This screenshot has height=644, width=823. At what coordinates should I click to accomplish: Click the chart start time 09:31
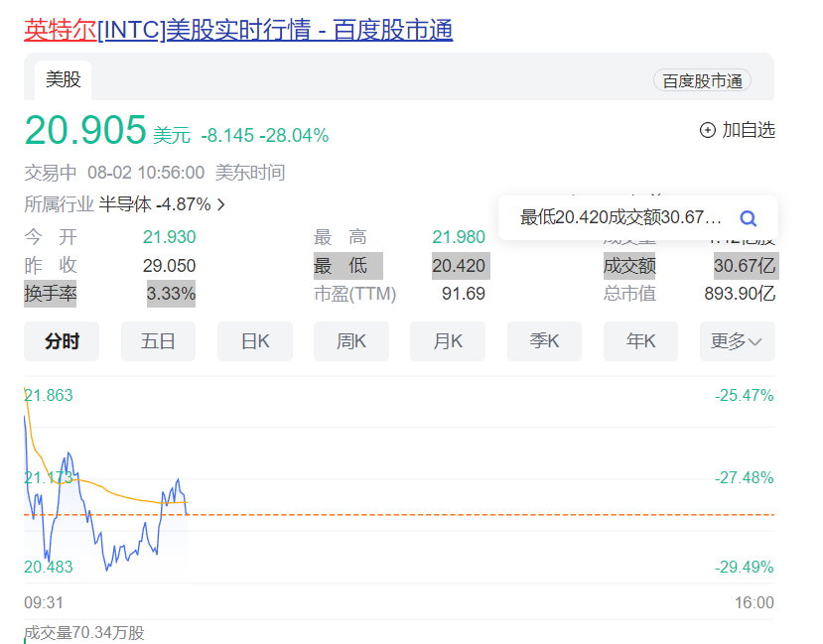[x=44, y=602]
